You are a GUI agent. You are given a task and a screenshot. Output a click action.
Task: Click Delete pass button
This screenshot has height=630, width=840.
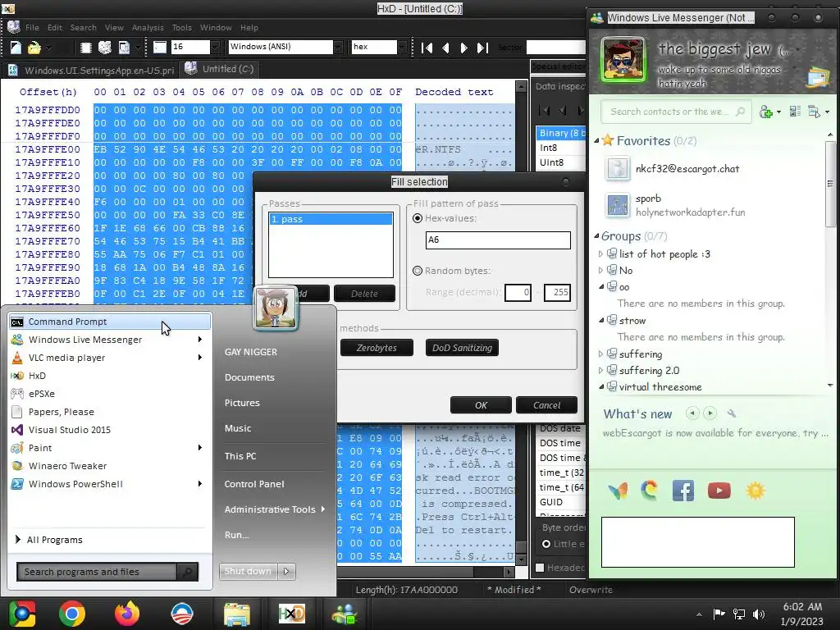tap(364, 294)
